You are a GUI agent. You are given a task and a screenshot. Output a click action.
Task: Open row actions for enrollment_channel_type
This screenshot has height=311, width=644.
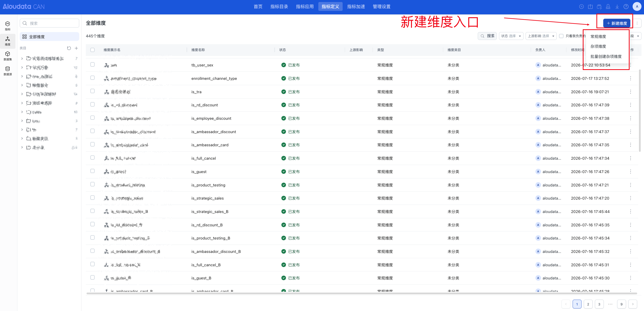tap(631, 78)
